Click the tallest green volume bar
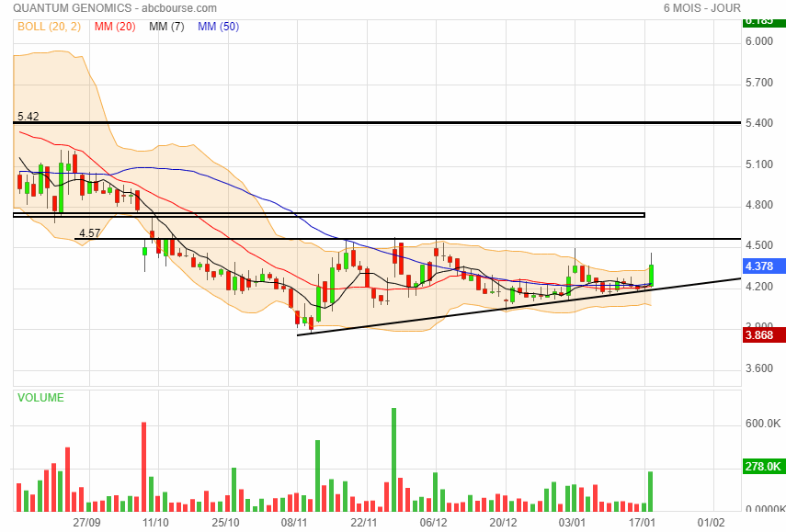Image resolution: width=786 pixels, height=532 pixels. [393, 459]
